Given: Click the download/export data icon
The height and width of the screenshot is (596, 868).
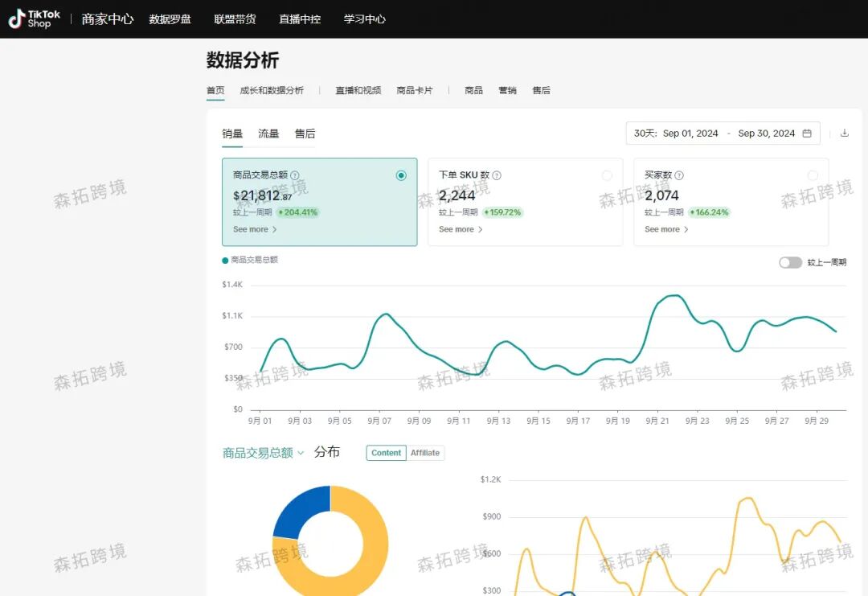Looking at the screenshot, I should tap(844, 133).
